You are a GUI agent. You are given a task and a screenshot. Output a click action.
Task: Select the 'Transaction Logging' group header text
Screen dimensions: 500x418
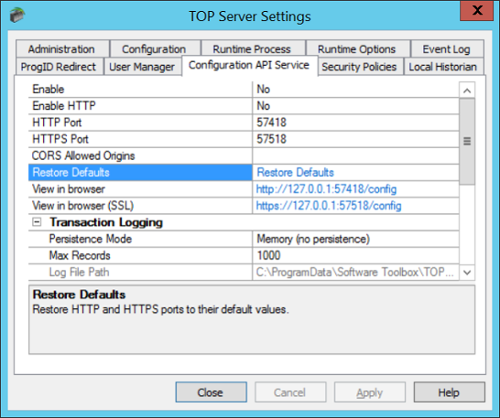point(106,222)
